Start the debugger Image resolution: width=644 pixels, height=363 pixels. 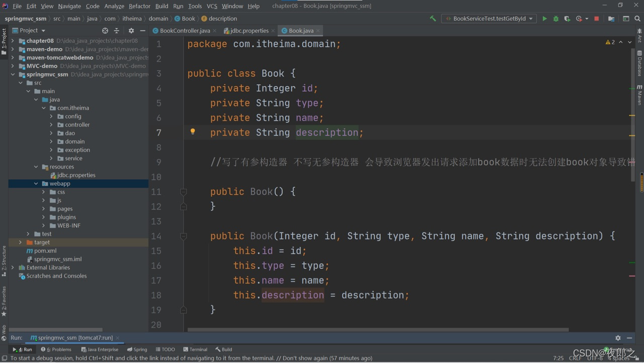click(555, 19)
